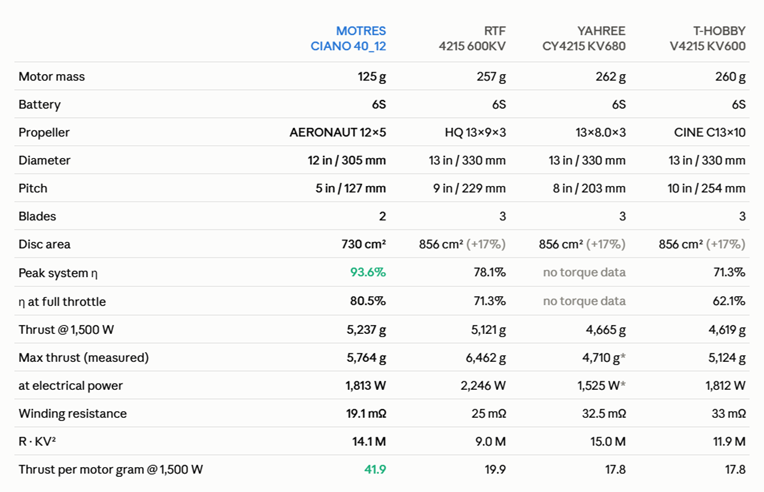Select the 13×8.0×3 propeller cell
Viewport: 764px width, 492px height.
[600, 132]
